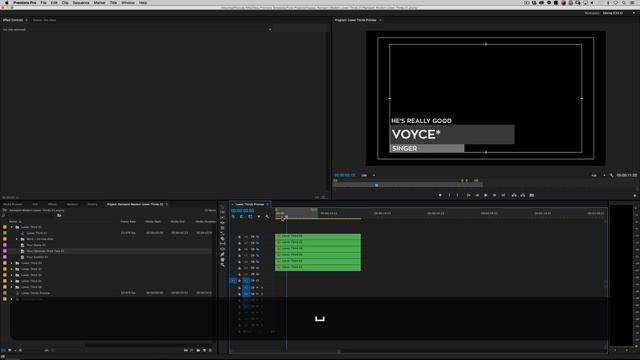Switch Project panel to icon view
640x360 pixels.
10,350
